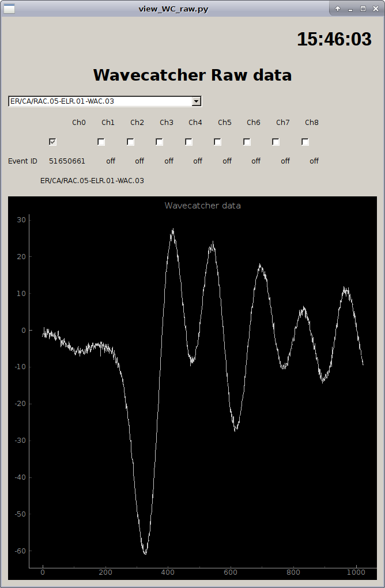Expand the device dropdown arrow
The height and width of the screenshot is (588, 385).
click(x=197, y=101)
